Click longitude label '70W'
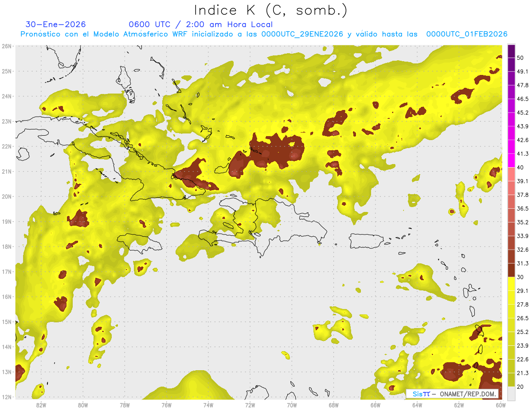 (292, 405)
